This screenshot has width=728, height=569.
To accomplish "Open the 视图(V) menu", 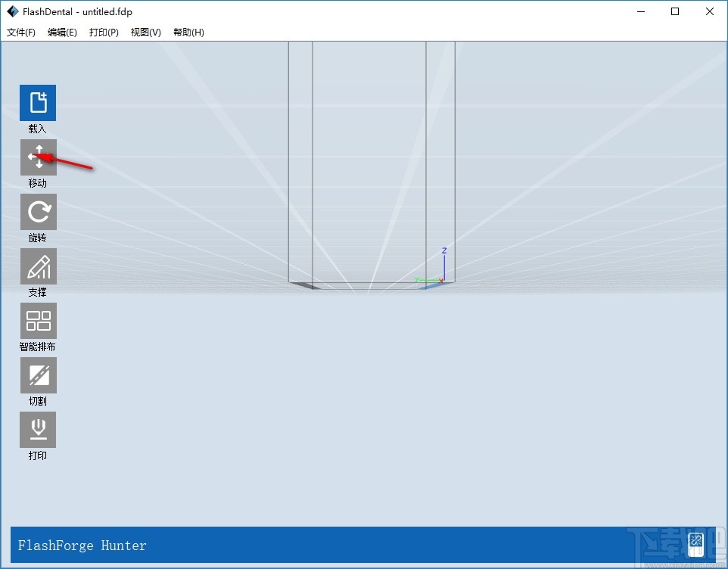I will pos(145,33).
